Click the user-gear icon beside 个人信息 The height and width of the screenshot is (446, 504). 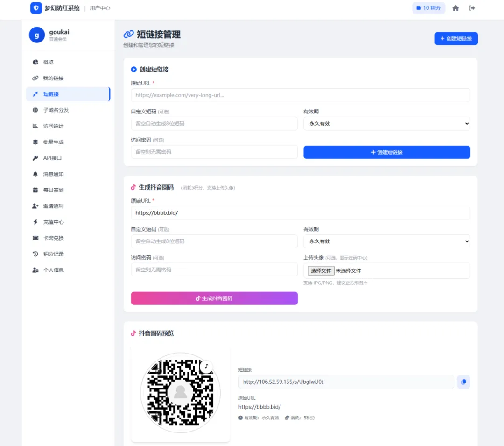click(35, 270)
